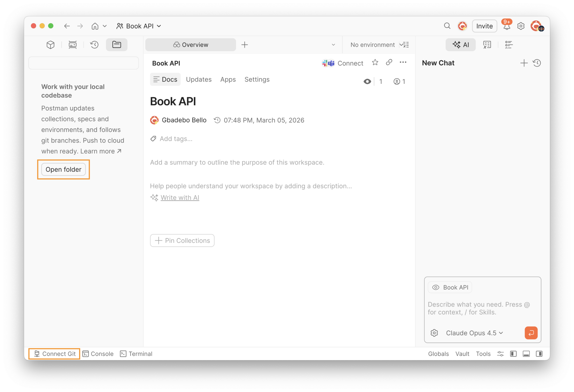
Task: Go forward with the right arrow
Action: 80,26
